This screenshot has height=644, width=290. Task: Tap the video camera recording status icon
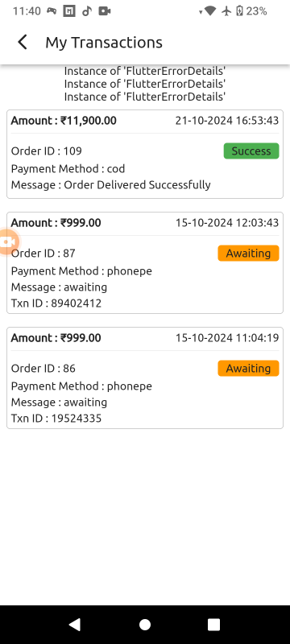point(105,11)
